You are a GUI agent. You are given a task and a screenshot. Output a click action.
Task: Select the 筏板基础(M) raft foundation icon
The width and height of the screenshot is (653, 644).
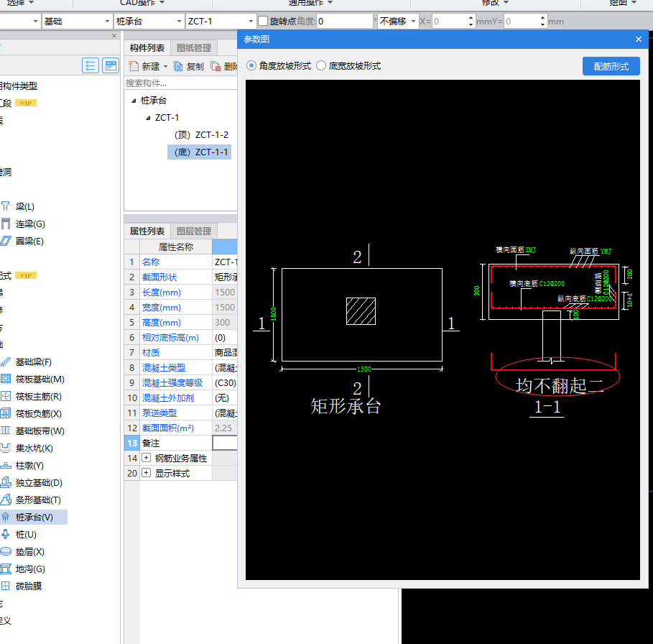6,379
